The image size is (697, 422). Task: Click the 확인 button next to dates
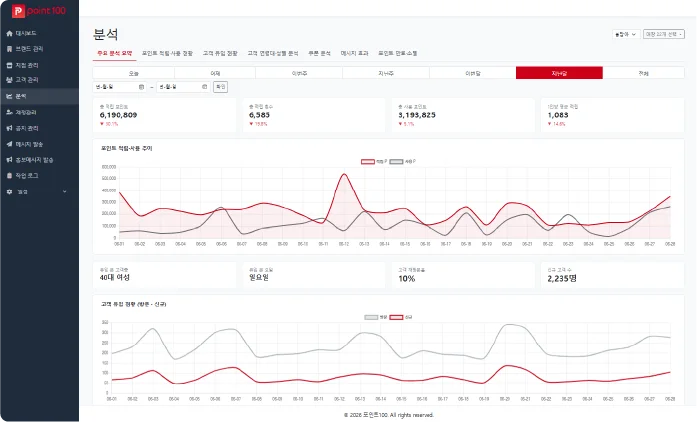(x=220, y=87)
